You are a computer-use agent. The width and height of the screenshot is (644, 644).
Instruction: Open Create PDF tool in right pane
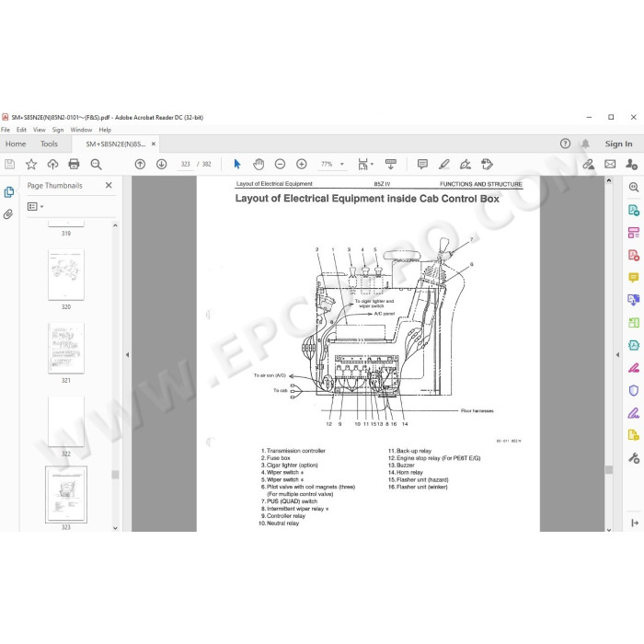633,255
